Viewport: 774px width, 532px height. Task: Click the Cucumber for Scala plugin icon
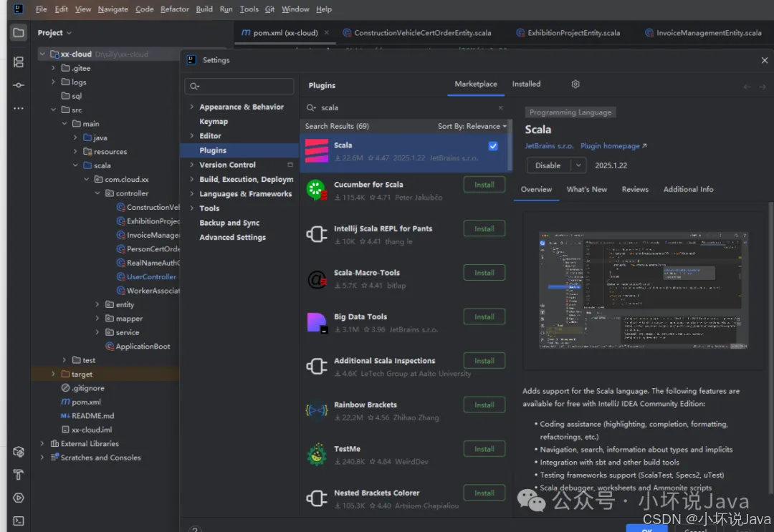click(x=317, y=190)
